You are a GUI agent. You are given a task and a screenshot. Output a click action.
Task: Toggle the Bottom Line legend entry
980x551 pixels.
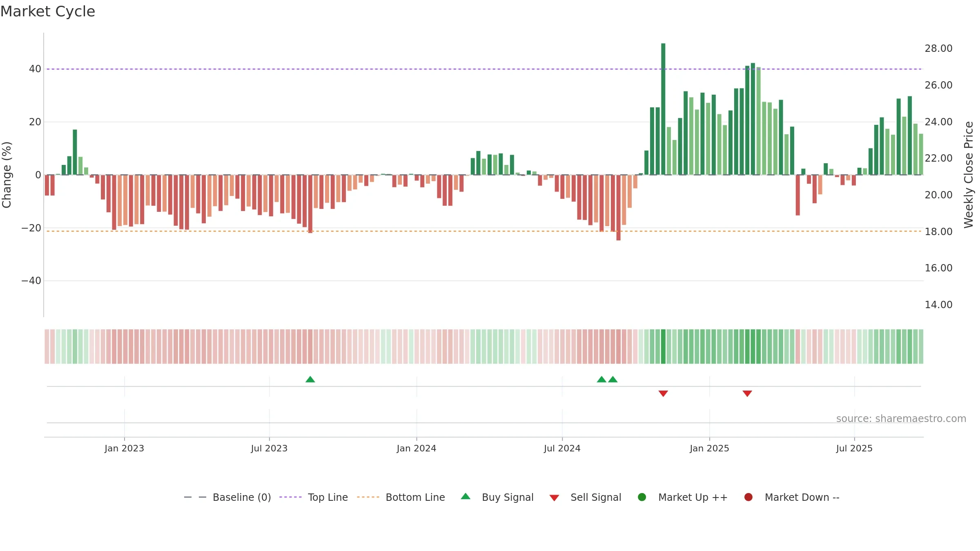pyautogui.click(x=401, y=497)
